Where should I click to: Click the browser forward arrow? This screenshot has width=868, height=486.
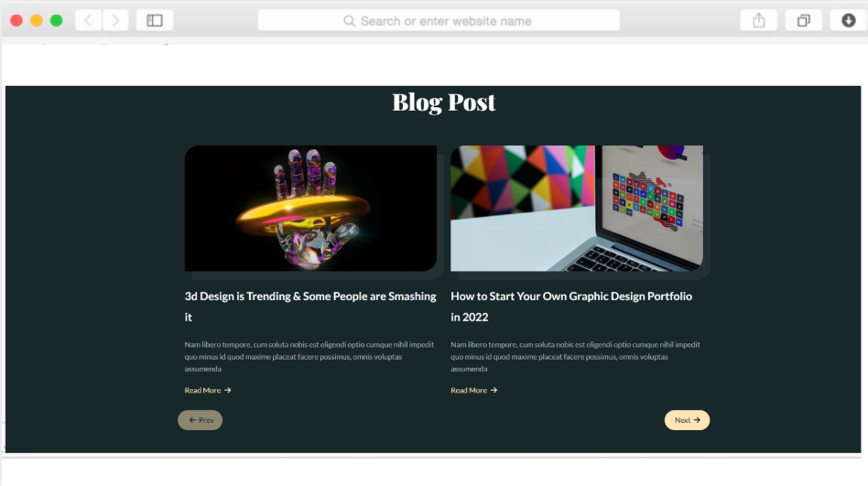coord(115,21)
